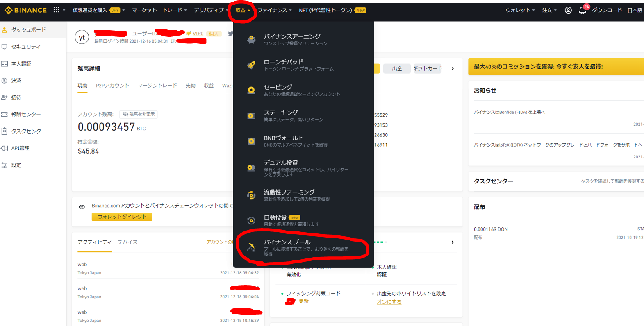Expand the デリバティブ dropdown menu
The width and height of the screenshot is (644, 326).
point(211,10)
